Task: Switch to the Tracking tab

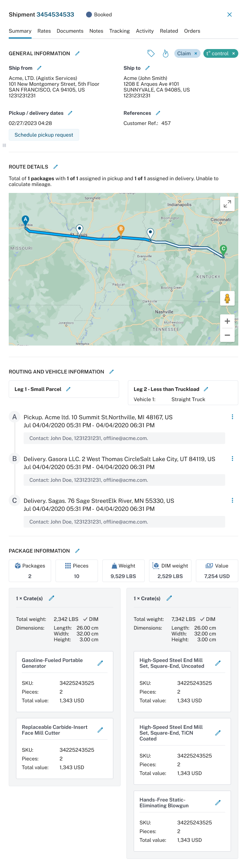Action: pyautogui.click(x=120, y=31)
